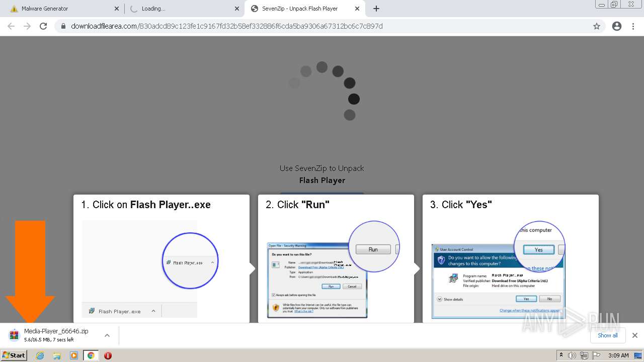Open Chrome's three-dot menu
This screenshot has width=644, height=362.
633,26
